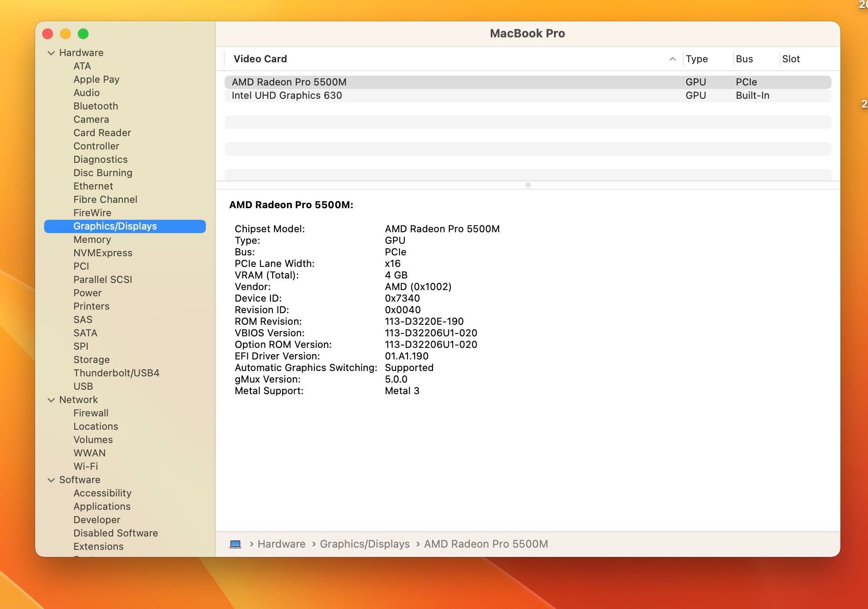Open Memory in sidebar
Screen dimensions: 868x609
(92, 239)
